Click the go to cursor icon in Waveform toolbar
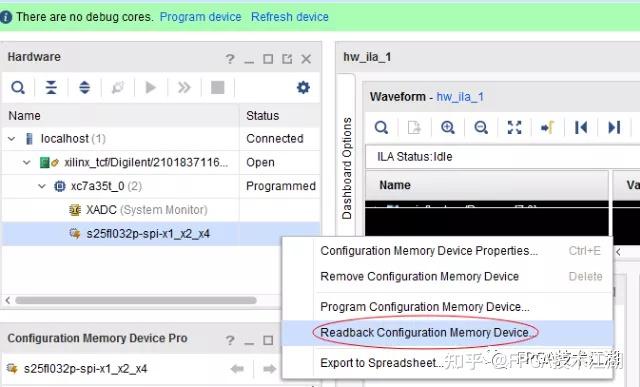 [x=547, y=127]
